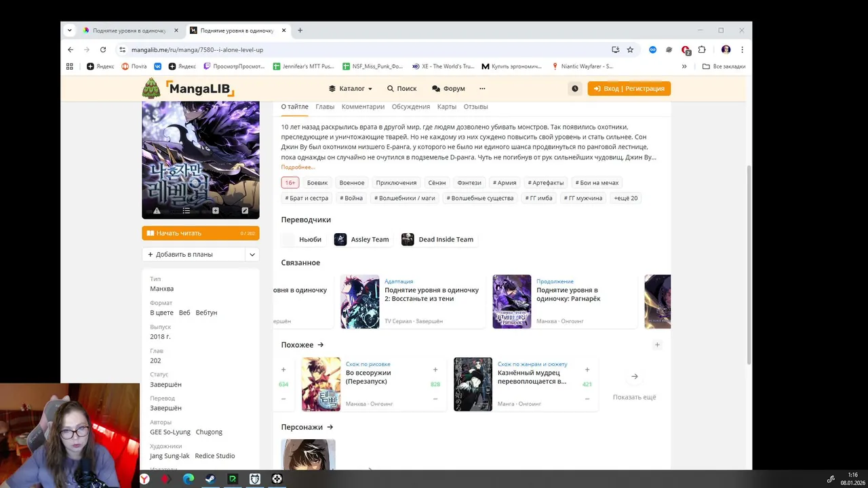
Task: Click Начать читать button
Action: tap(201, 233)
